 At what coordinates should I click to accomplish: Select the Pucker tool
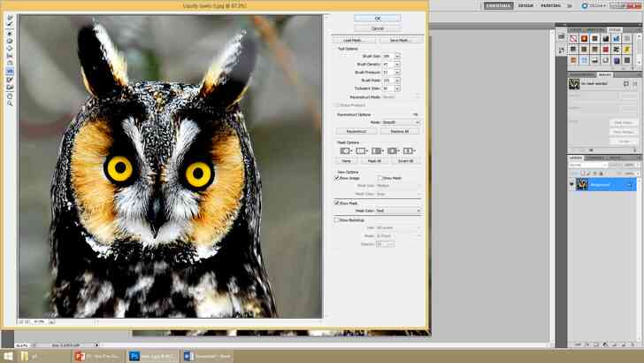(10, 41)
